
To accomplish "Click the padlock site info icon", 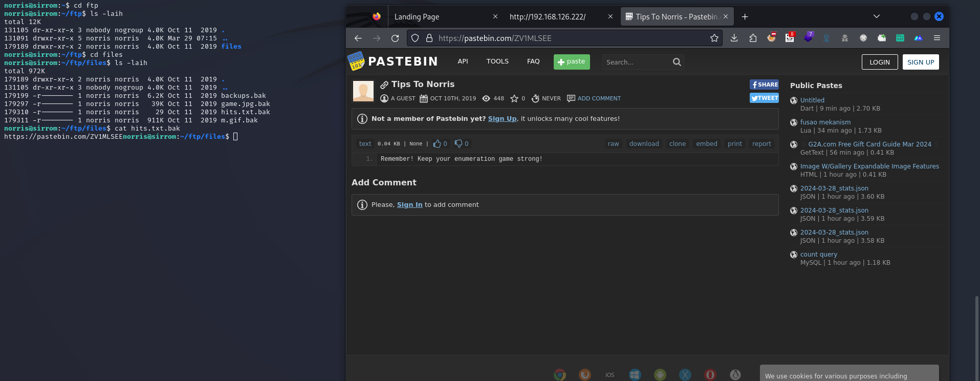I will click(x=429, y=38).
